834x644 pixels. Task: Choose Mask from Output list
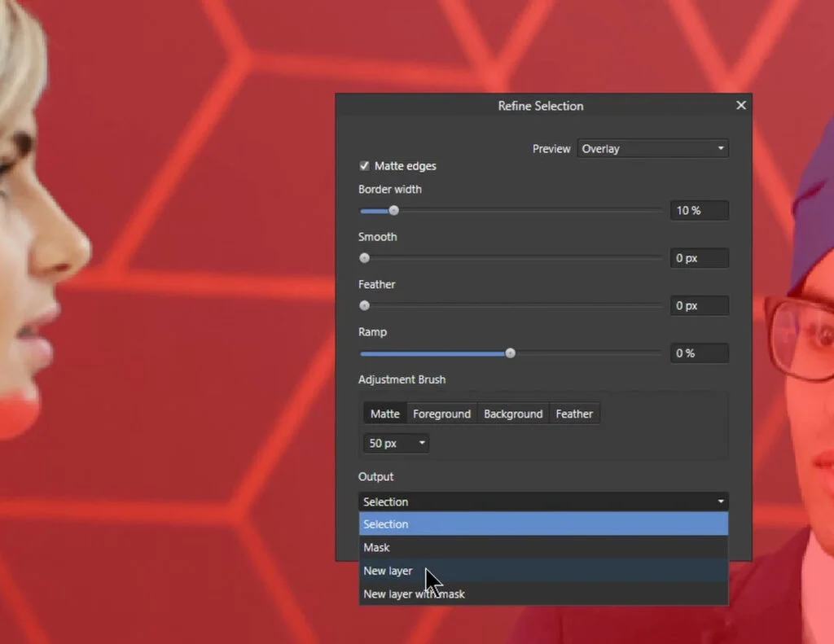(543, 547)
